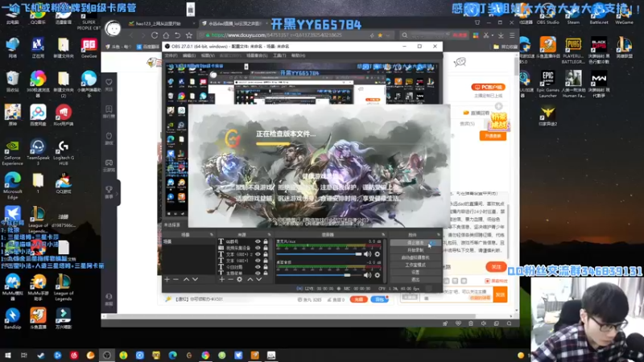Adjust 桌面音频 volume slider in mixer
Screen dimensions: 644x362
pyautogui.click(x=319, y=275)
